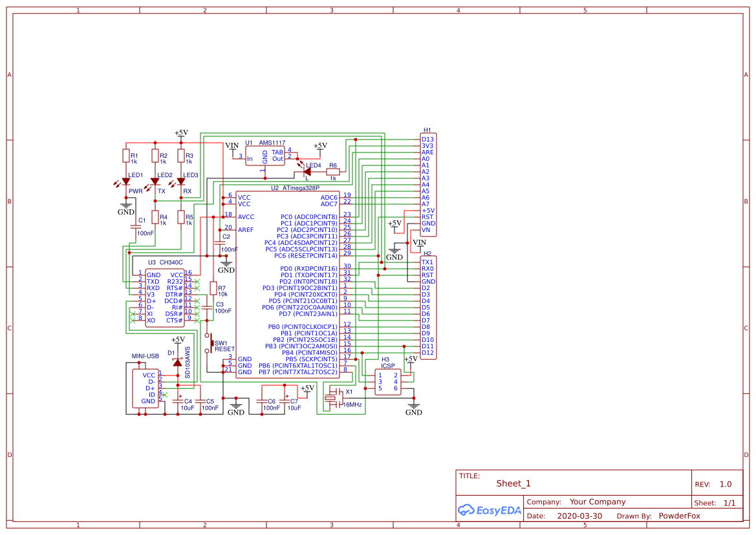Select the GND symbol below LED1
Image resolution: width=756 pixels, height=535 pixels.
(125, 208)
